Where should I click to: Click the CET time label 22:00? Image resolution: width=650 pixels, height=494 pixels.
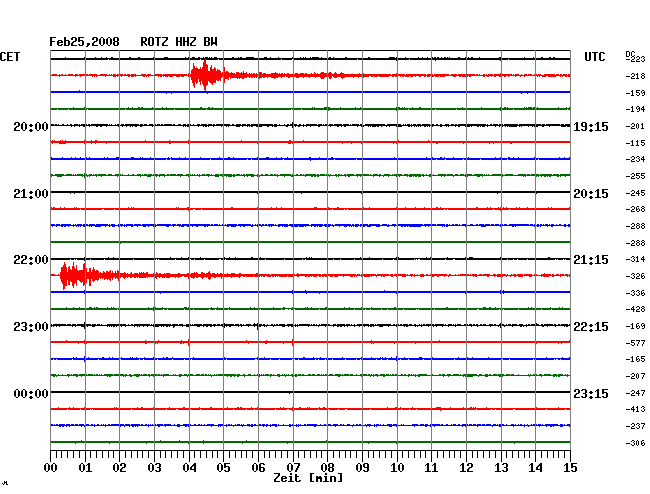click(31, 260)
